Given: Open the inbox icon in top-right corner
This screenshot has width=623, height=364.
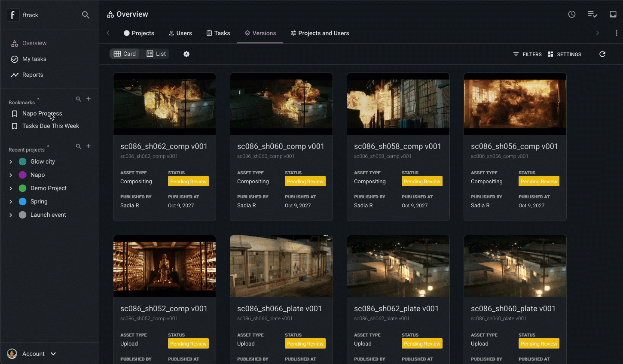Looking at the screenshot, I should pyautogui.click(x=613, y=14).
